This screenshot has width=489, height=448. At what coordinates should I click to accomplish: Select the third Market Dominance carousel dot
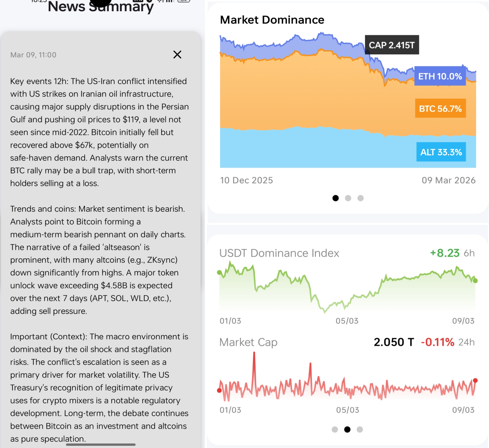[360, 198]
